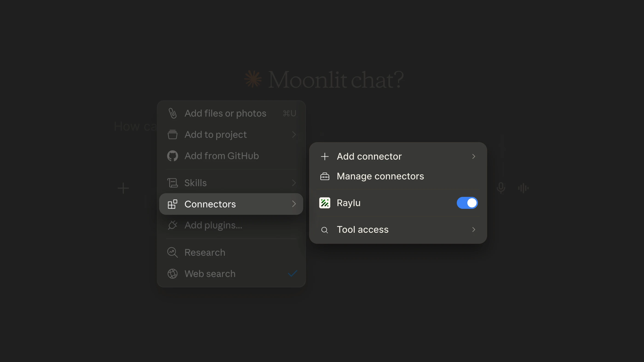Image resolution: width=644 pixels, height=362 pixels.
Task: Click the microphone dictation icon
Action: pos(501,188)
